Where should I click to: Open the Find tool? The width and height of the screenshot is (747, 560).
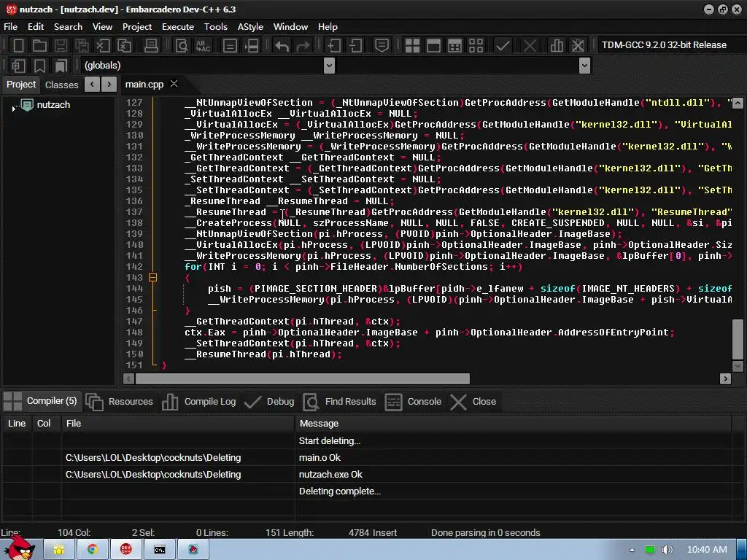pyautogui.click(x=182, y=46)
